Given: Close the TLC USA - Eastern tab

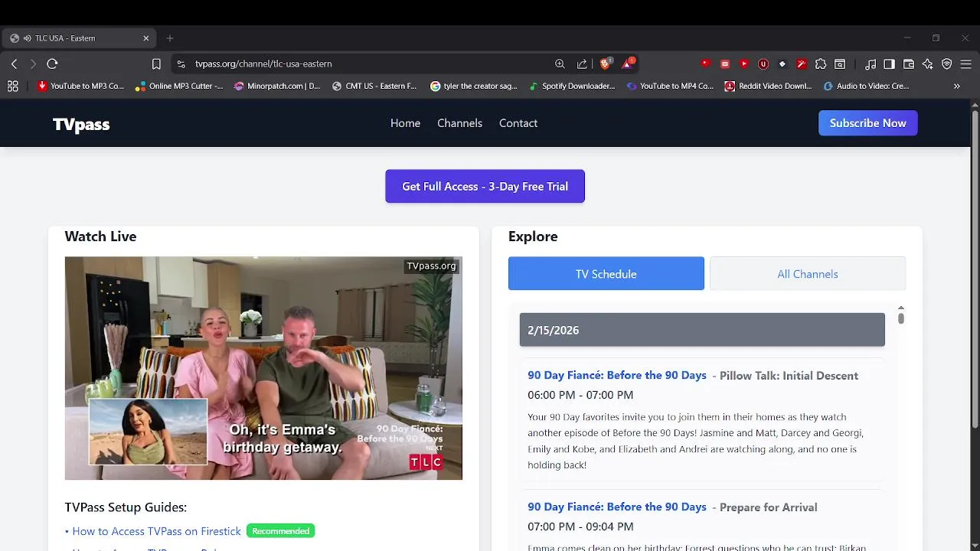Looking at the screenshot, I should point(146,38).
